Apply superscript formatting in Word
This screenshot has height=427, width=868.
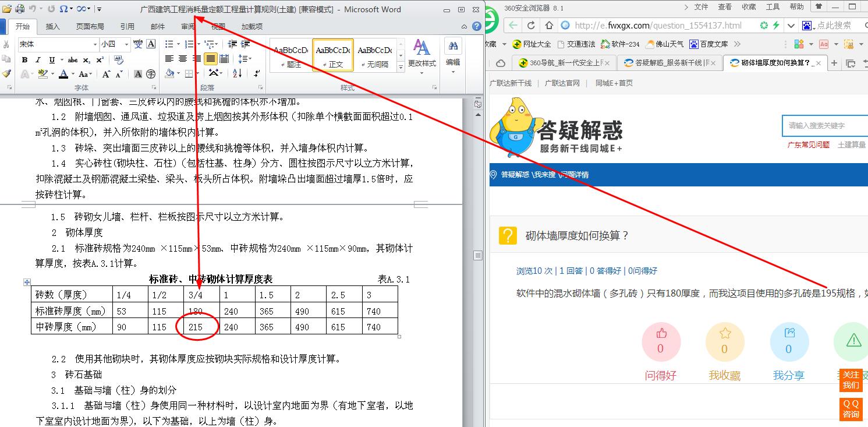(x=100, y=60)
